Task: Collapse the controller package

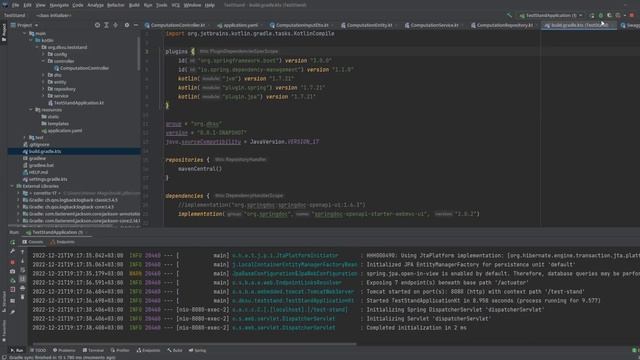Action: pyautogui.click(x=43, y=61)
